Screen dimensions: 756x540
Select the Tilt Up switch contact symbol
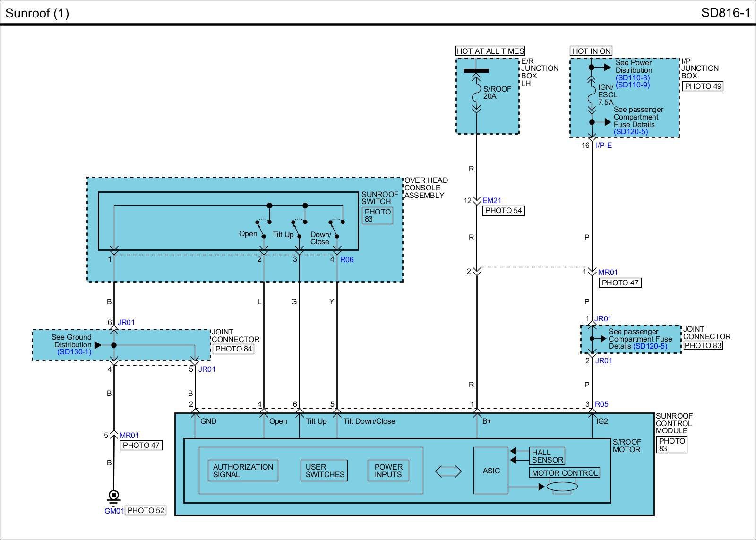coord(298,229)
